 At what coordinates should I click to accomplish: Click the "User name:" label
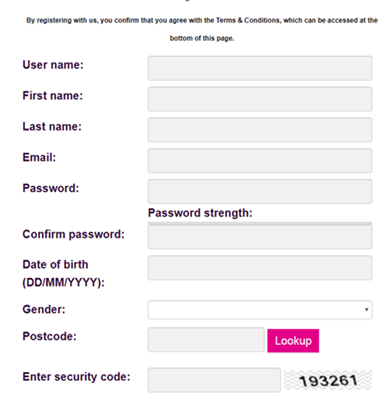point(53,65)
